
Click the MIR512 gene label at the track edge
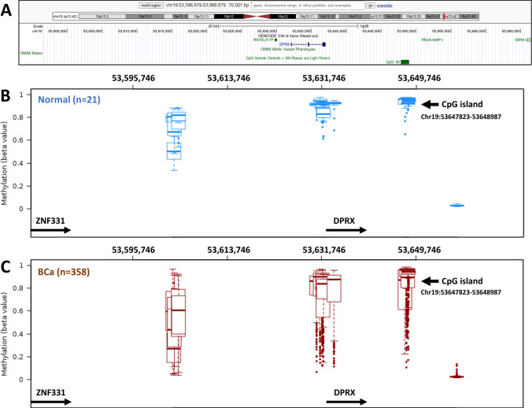tap(523, 39)
